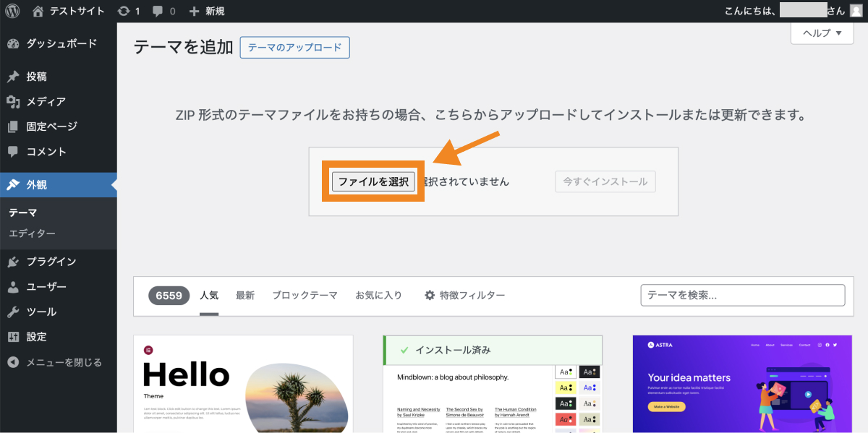
Task: Switch to the 人気 themes tab
Action: (x=209, y=294)
